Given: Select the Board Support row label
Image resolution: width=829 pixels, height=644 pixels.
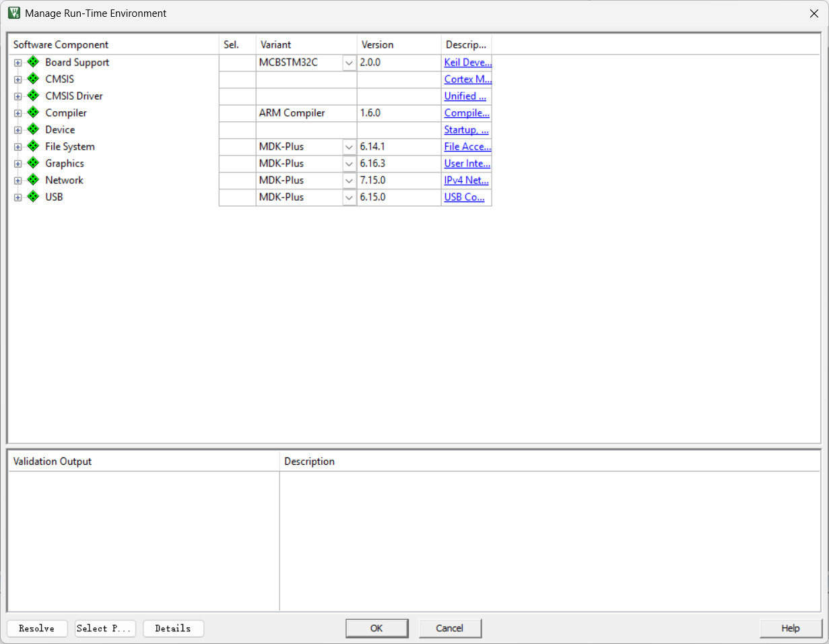Looking at the screenshot, I should 77,62.
